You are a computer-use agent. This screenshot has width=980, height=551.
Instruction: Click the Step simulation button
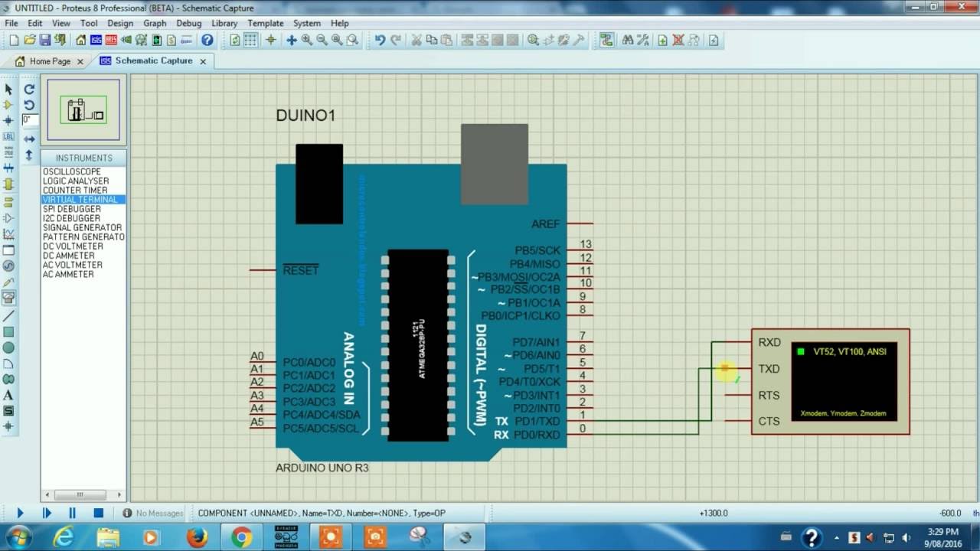point(47,513)
